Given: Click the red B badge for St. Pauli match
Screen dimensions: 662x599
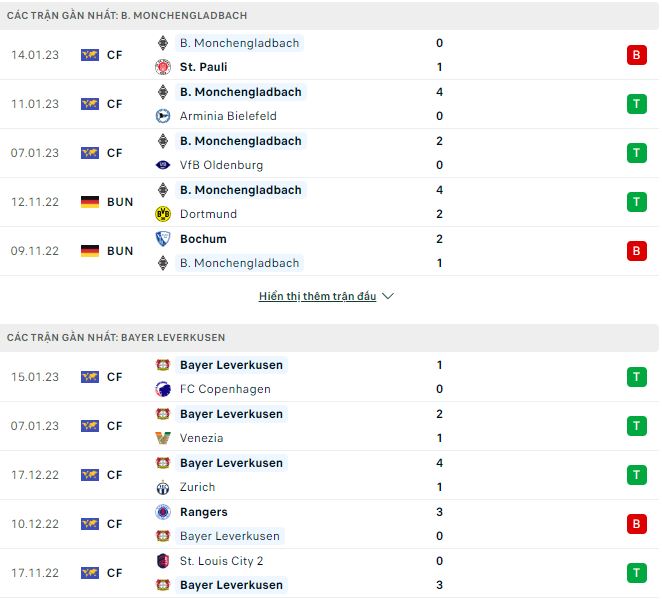Looking at the screenshot, I should 636,55.
